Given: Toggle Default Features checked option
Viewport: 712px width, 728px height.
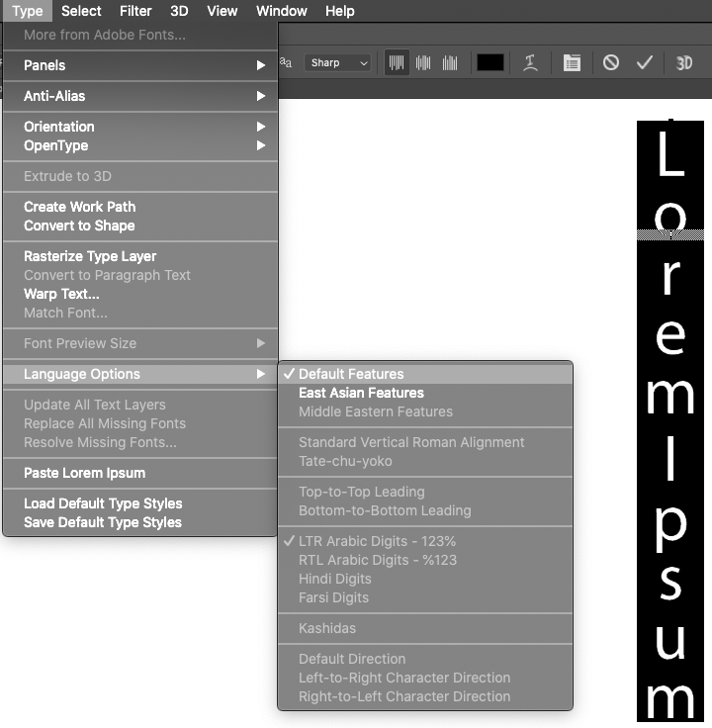Looking at the screenshot, I should tap(425, 374).
